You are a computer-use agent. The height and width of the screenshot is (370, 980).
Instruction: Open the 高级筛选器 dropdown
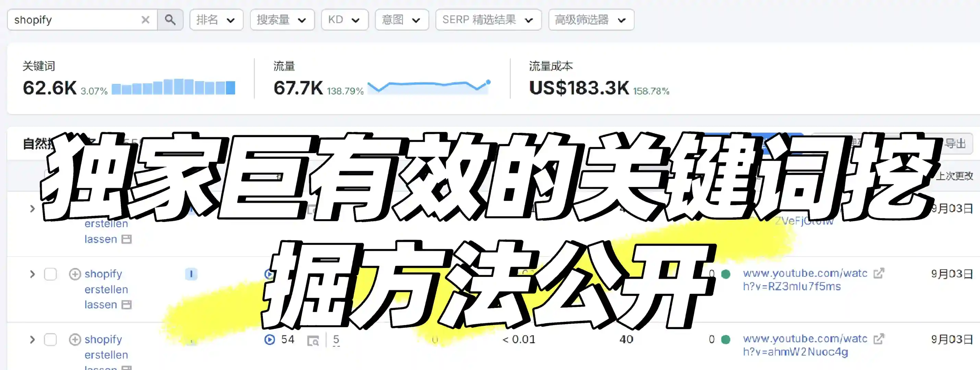pyautogui.click(x=591, y=20)
